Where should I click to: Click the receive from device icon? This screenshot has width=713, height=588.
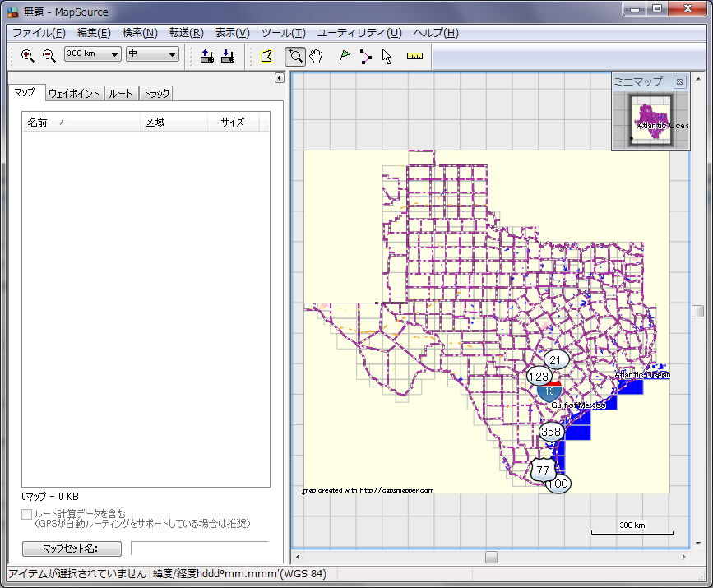coord(228,56)
